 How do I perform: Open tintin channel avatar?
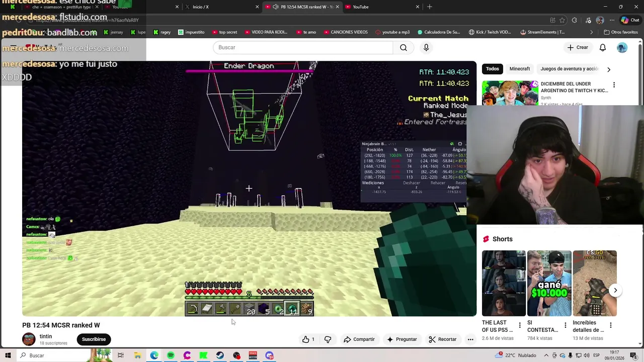click(x=29, y=339)
